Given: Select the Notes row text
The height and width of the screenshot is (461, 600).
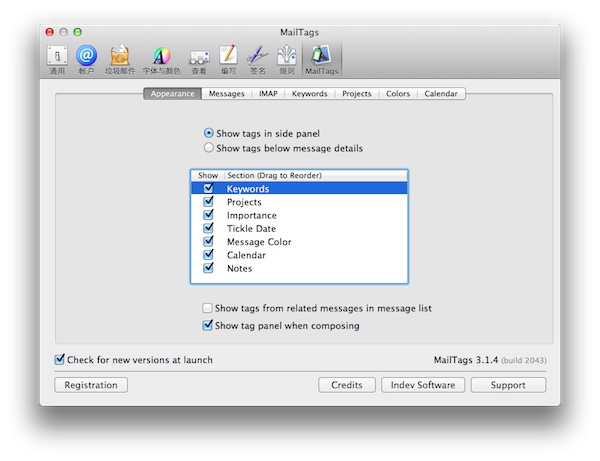Looking at the screenshot, I should [240, 269].
